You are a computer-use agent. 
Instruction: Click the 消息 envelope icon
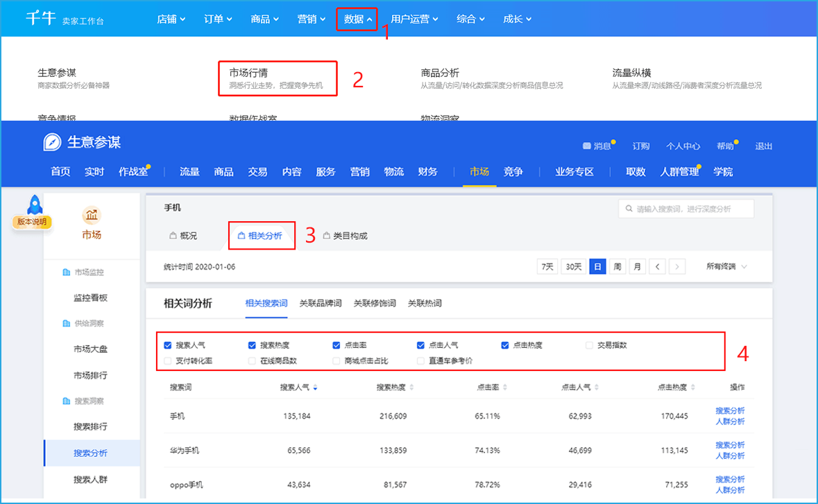[587, 146]
